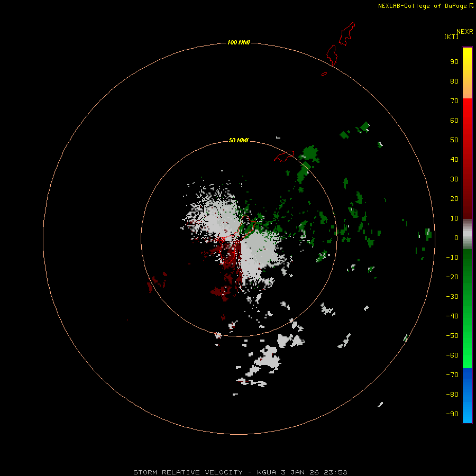Click the positive 50 value on velocity scale
The height and width of the screenshot is (476, 476).
coord(454,140)
